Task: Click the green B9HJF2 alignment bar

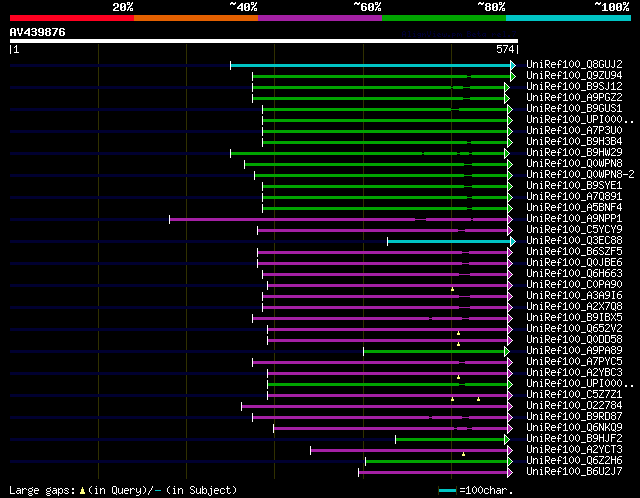Action: click(450, 440)
